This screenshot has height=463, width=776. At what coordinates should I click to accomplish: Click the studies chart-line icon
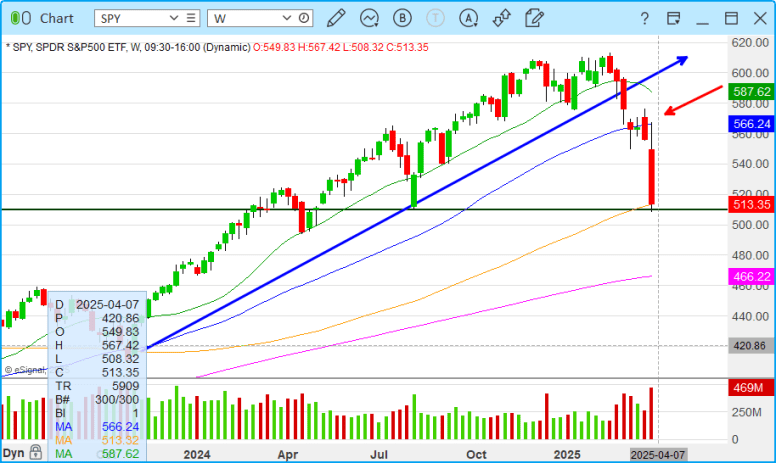(370, 18)
